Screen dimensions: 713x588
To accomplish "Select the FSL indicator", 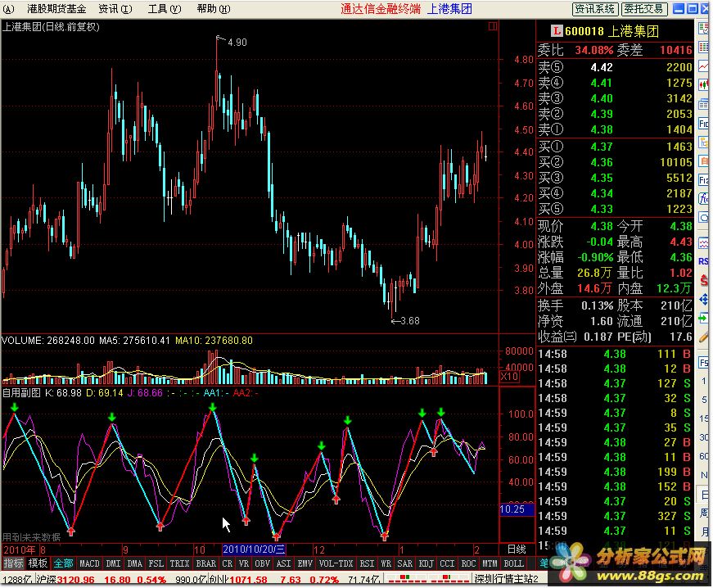I will (x=156, y=563).
